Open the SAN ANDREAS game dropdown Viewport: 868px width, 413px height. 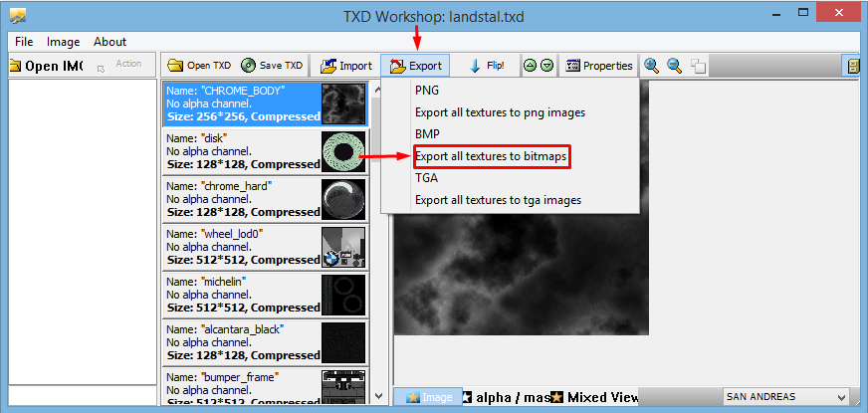(785, 396)
